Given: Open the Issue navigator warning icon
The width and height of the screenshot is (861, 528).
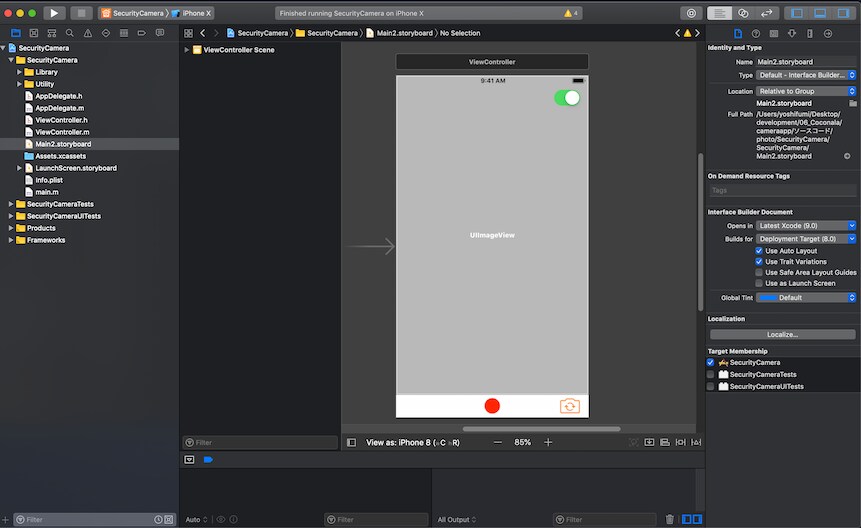Looking at the screenshot, I should tap(88, 33).
